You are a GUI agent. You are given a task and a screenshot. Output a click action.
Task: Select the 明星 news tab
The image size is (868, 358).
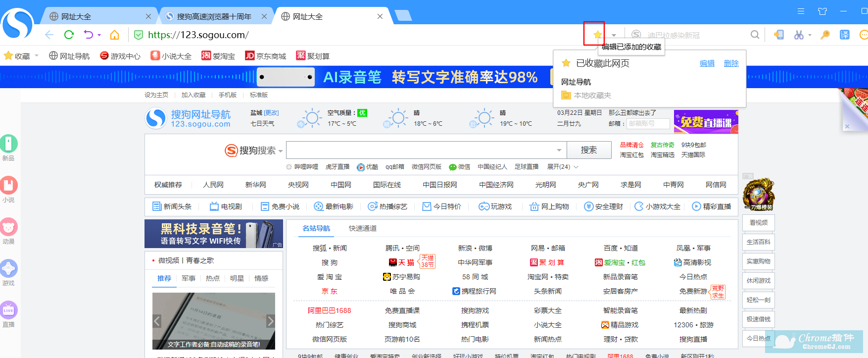pyautogui.click(x=237, y=278)
